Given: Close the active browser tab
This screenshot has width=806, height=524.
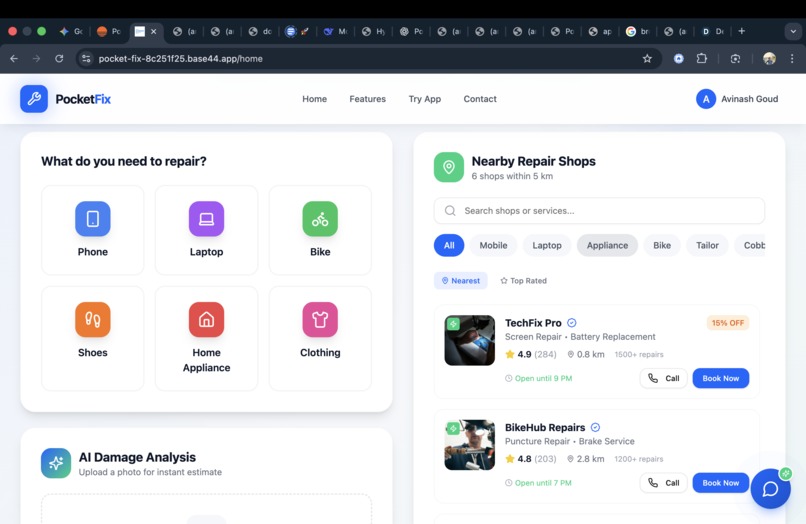Looking at the screenshot, I should click(x=153, y=31).
